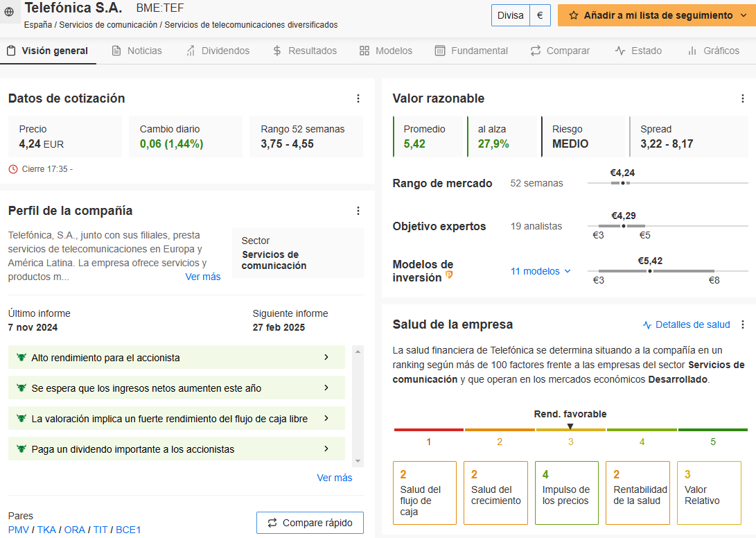Viewport: 756px width, 538px height.
Task: Open peer ticker ORA
Action: pos(75,530)
